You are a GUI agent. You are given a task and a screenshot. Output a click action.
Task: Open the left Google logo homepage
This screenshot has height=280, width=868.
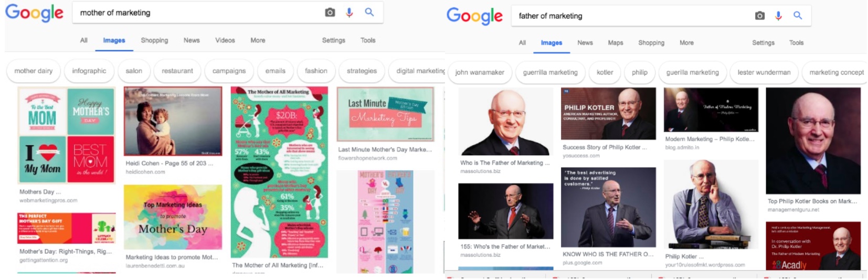[x=34, y=13]
